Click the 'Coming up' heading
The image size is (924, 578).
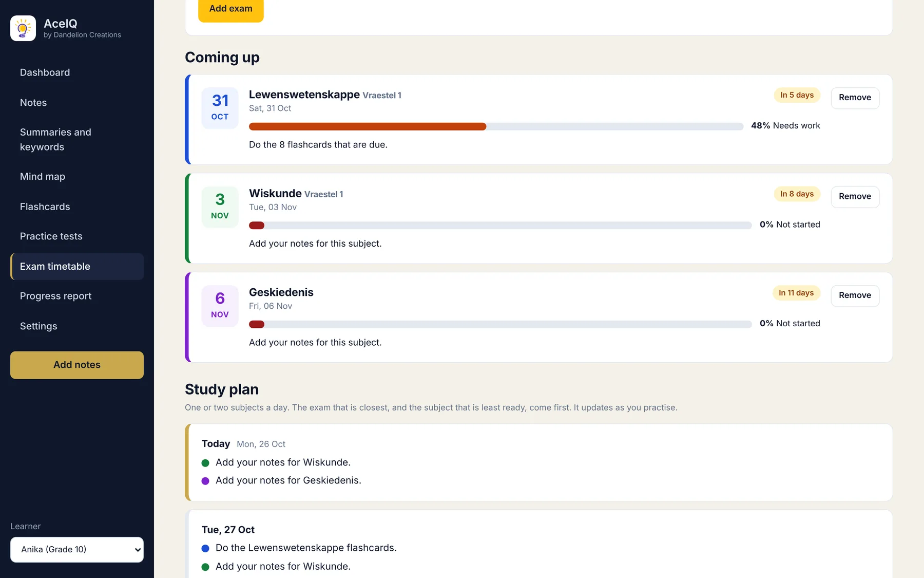click(222, 58)
